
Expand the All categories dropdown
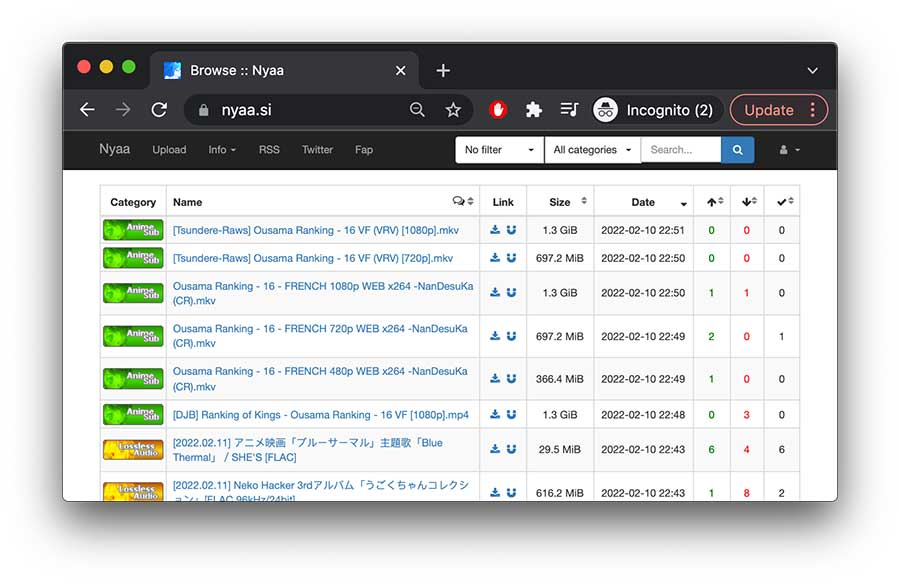tap(592, 150)
